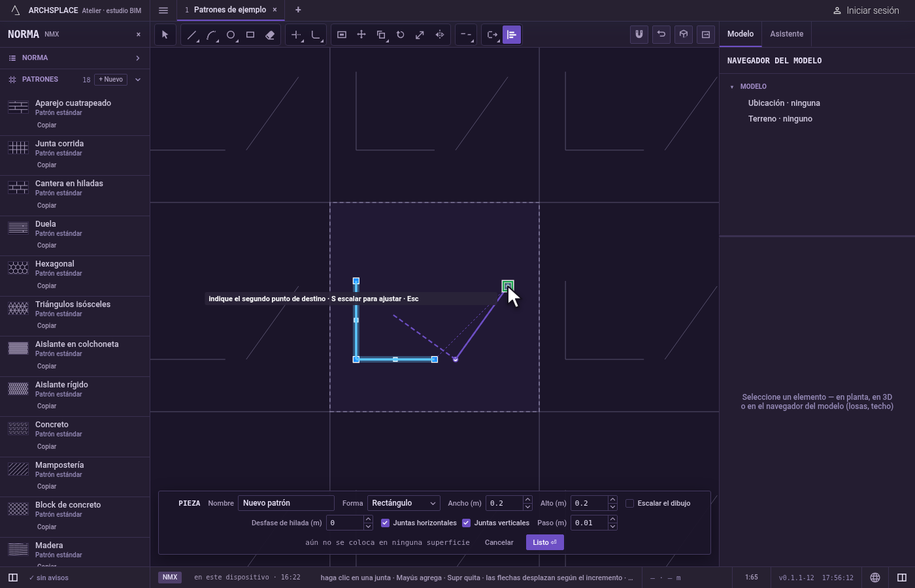
Task: Open the hamburger menu
Action: pyautogui.click(x=163, y=10)
